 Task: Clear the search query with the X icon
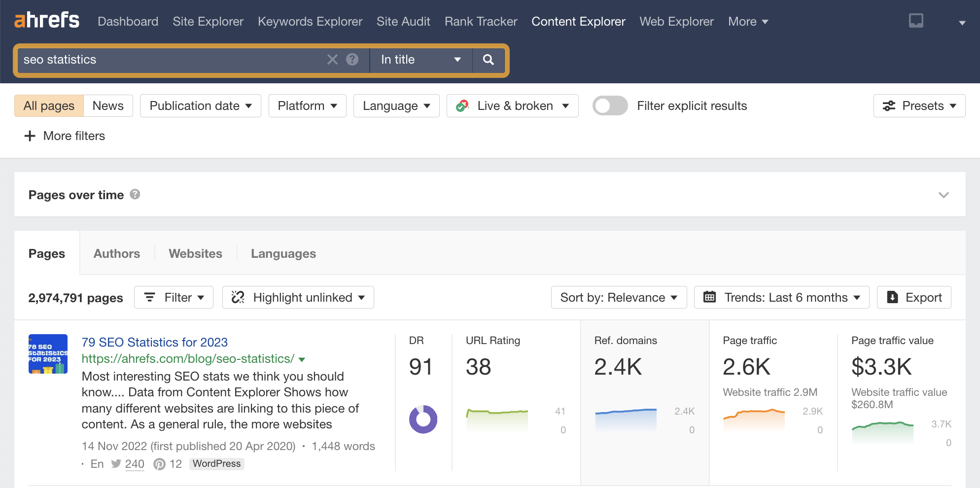[x=333, y=60]
